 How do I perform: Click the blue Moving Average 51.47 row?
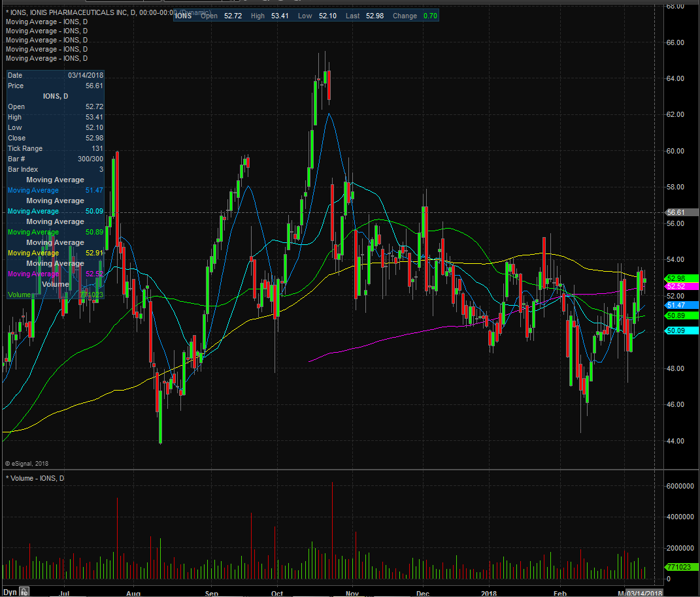(56, 191)
